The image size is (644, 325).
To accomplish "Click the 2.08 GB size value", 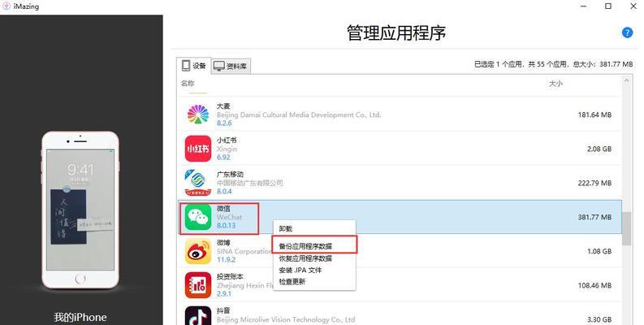I will tap(599, 149).
